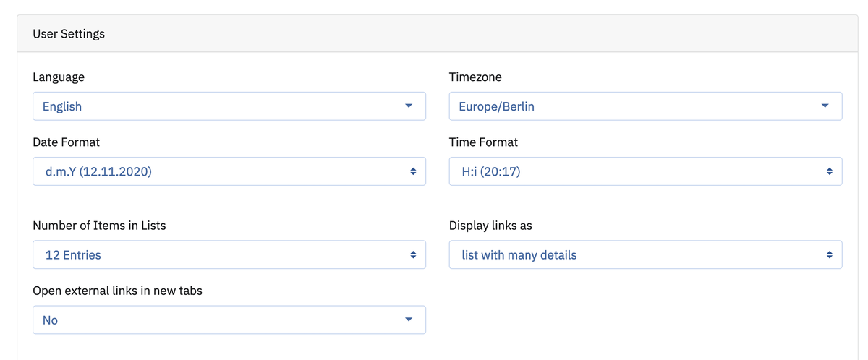Open the Language dropdown showing English
Viewport: 868px width, 360px height.
tap(217, 106)
